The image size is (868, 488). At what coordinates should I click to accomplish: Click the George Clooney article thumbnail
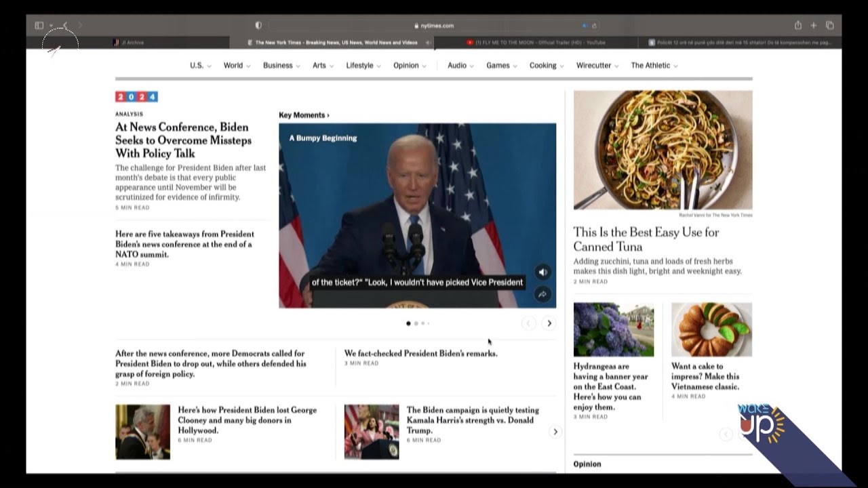click(142, 432)
